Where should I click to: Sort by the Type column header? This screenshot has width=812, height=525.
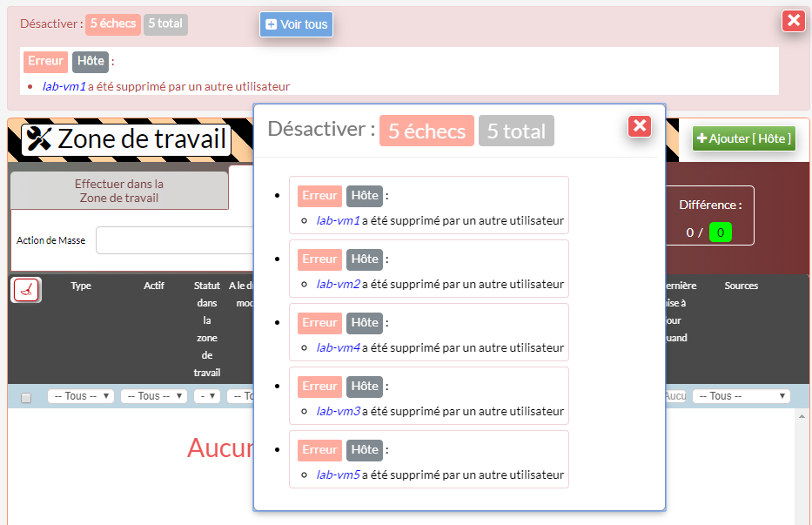coord(81,286)
